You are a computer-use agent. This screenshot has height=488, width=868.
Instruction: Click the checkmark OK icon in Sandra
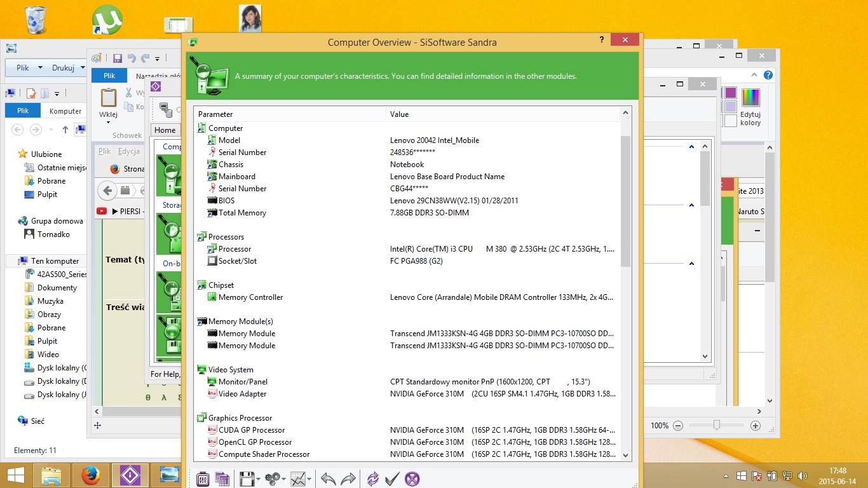pyautogui.click(x=392, y=478)
